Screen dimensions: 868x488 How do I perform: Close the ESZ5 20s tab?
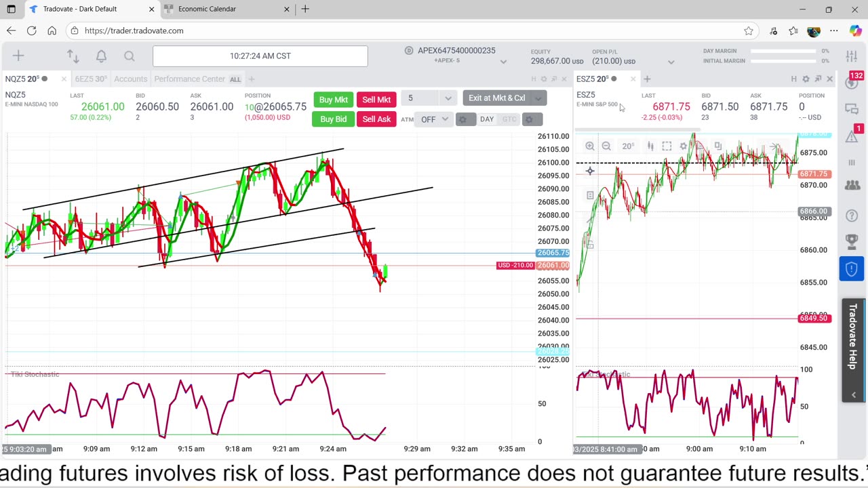tap(633, 79)
